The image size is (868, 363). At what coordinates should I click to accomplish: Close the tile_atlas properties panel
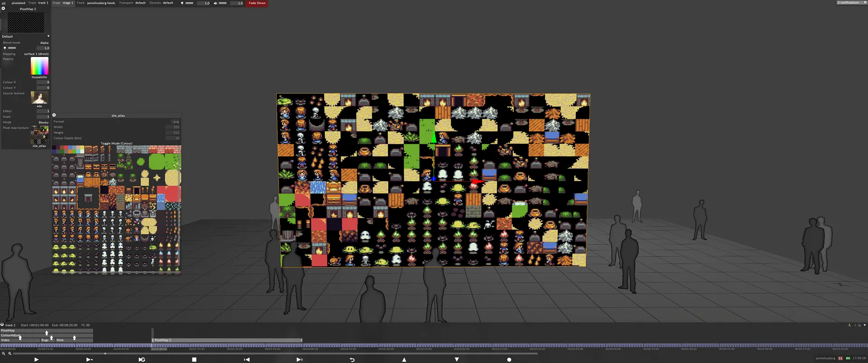point(54,115)
